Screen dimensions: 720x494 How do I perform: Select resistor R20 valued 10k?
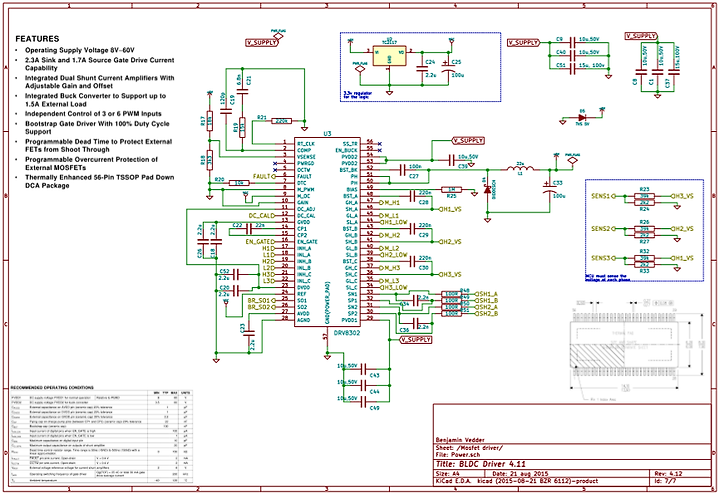coord(239,183)
